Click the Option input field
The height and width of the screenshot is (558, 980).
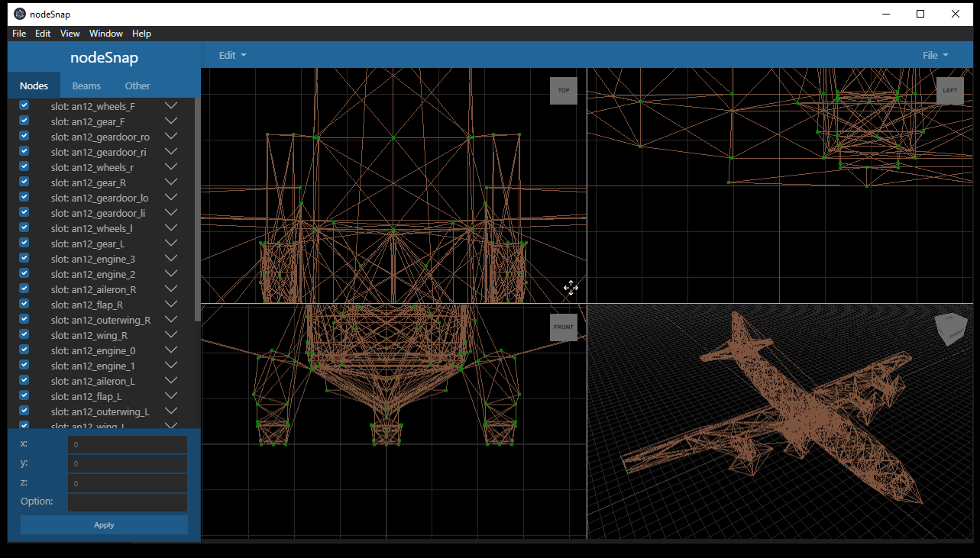tap(128, 502)
